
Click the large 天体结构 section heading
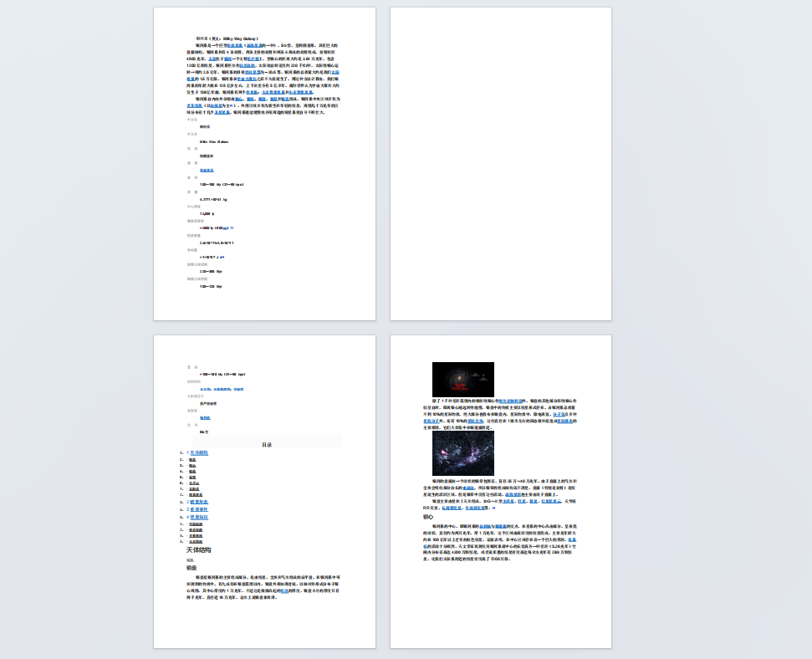click(x=198, y=549)
